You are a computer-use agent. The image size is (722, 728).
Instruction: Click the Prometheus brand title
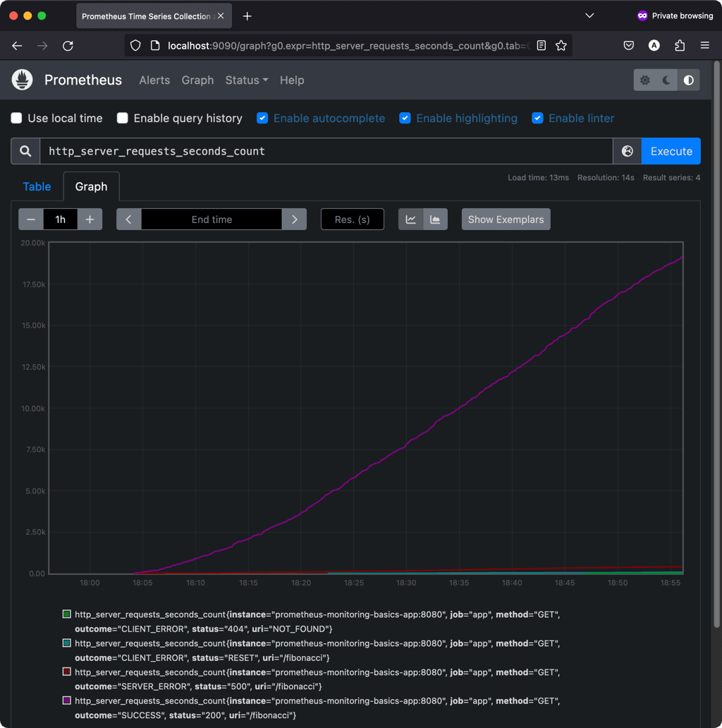point(83,80)
